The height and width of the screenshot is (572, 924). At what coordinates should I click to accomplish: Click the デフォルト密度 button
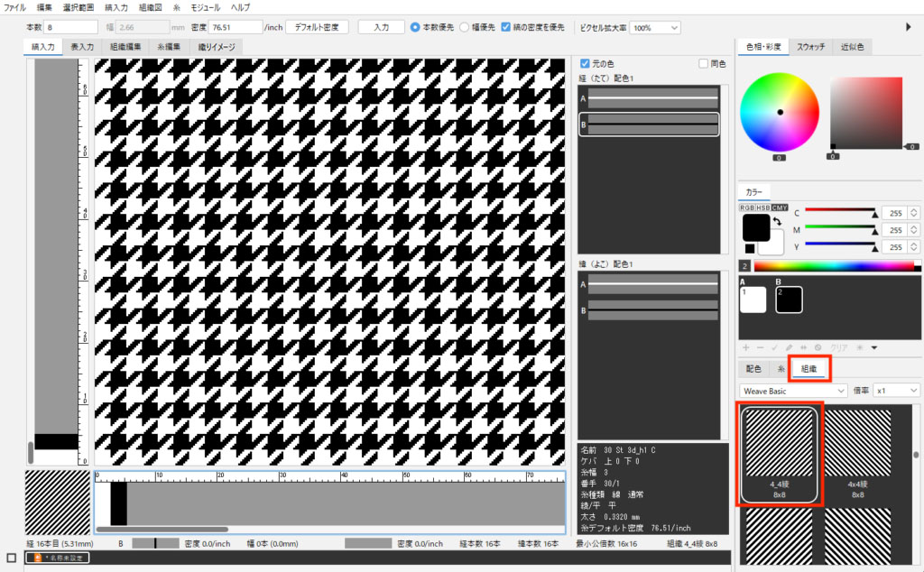[x=317, y=27]
